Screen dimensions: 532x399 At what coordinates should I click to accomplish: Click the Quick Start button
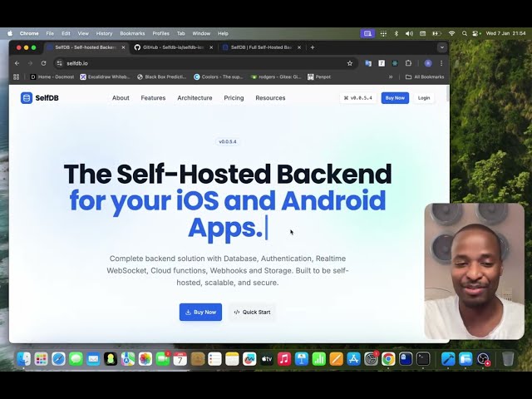tap(252, 313)
